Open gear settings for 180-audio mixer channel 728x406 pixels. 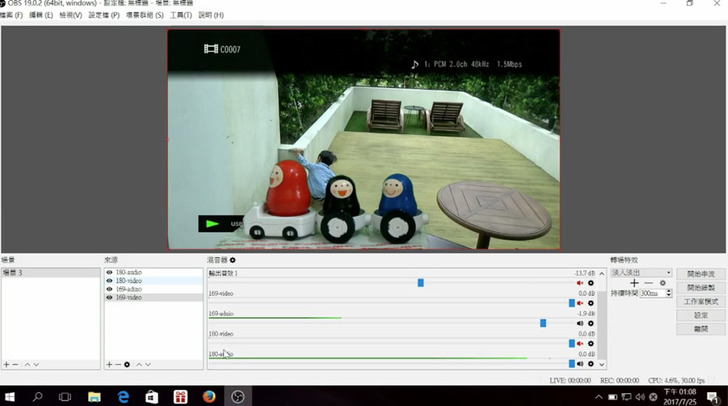[x=591, y=364]
